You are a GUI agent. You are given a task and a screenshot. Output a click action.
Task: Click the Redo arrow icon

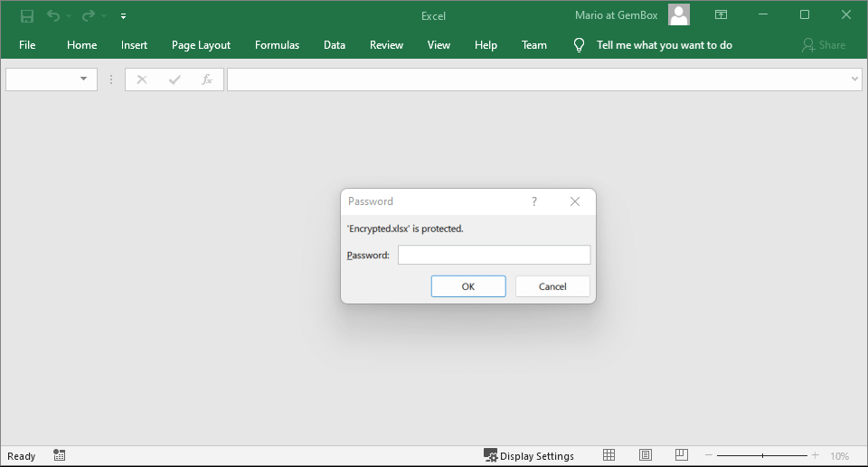89,15
